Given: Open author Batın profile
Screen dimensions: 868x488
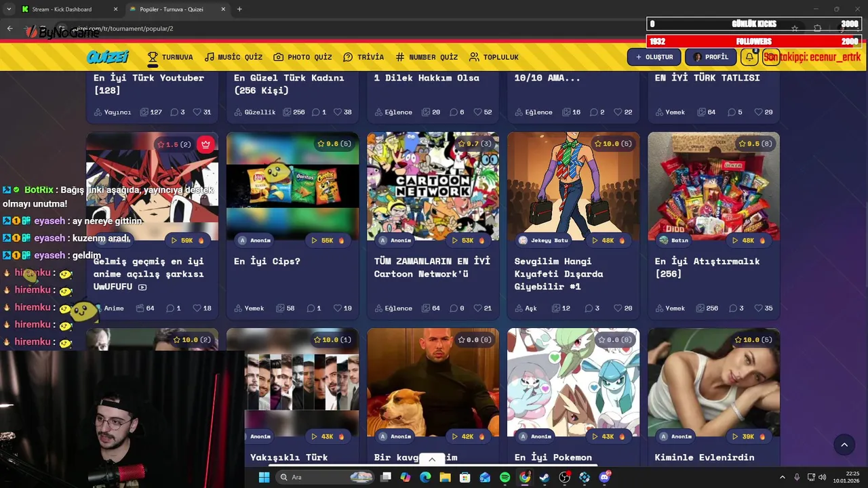Looking at the screenshot, I should (x=673, y=241).
